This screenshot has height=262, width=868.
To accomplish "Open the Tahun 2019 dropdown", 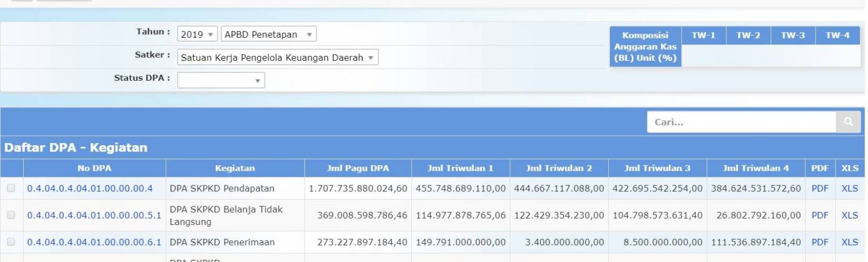I will [197, 34].
